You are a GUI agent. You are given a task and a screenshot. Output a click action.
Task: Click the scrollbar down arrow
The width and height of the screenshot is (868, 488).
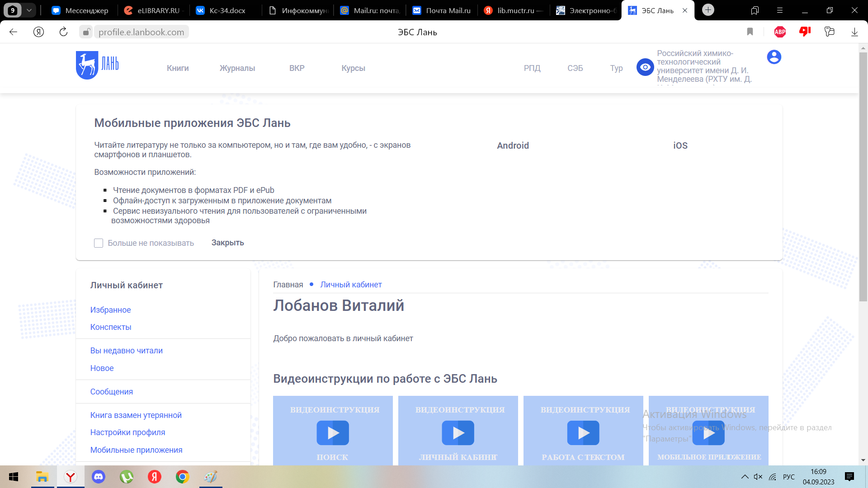point(863,460)
